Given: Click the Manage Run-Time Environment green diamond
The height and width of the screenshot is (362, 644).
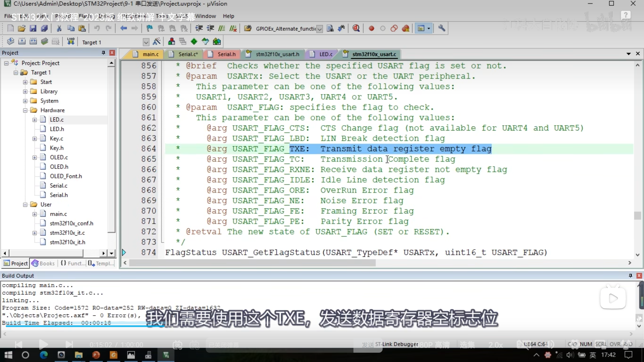Looking at the screenshot, I should pyautogui.click(x=194, y=41).
